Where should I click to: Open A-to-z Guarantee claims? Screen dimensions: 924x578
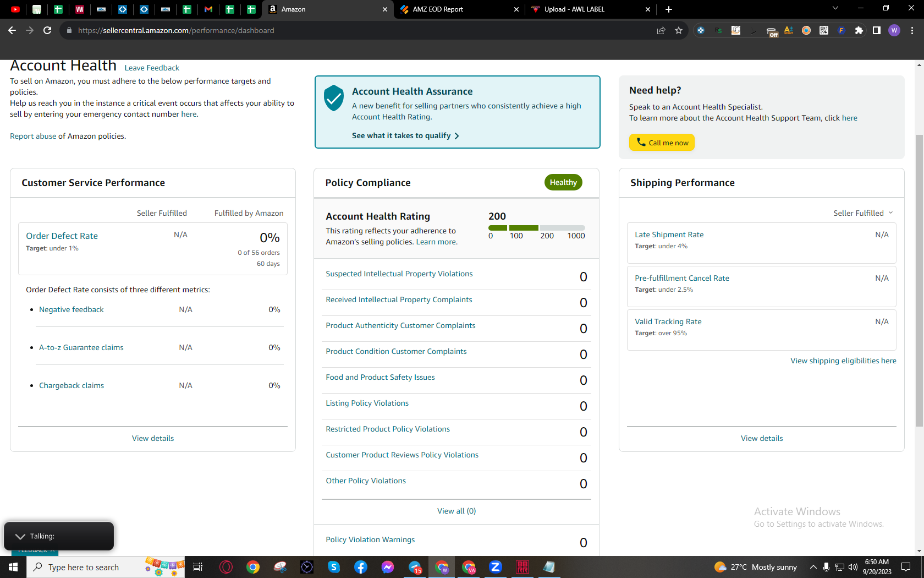(x=81, y=347)
